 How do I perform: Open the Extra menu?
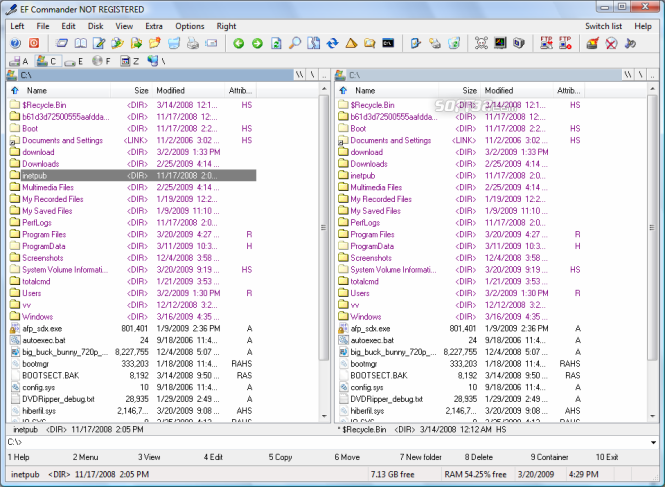tap(154, 26)
